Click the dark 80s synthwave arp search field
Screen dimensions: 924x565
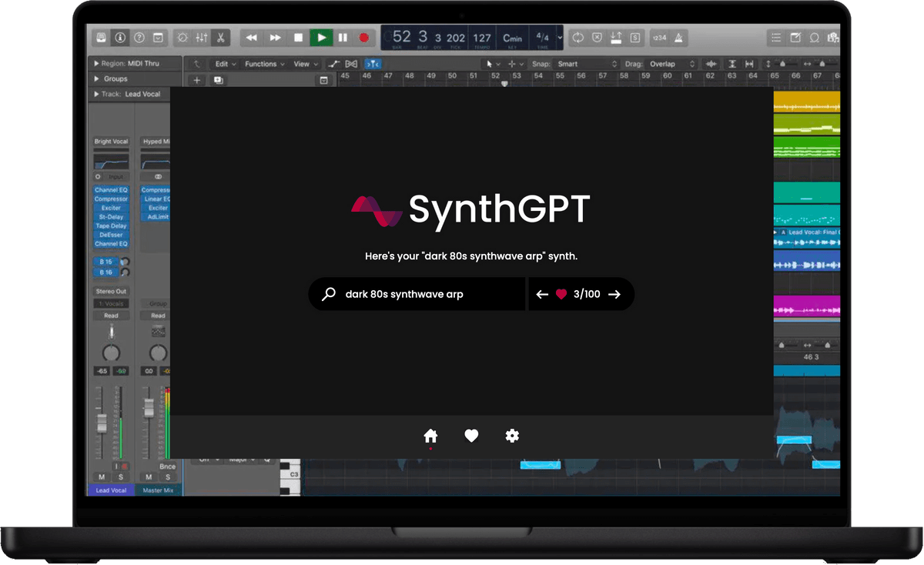tap(417, 294)
